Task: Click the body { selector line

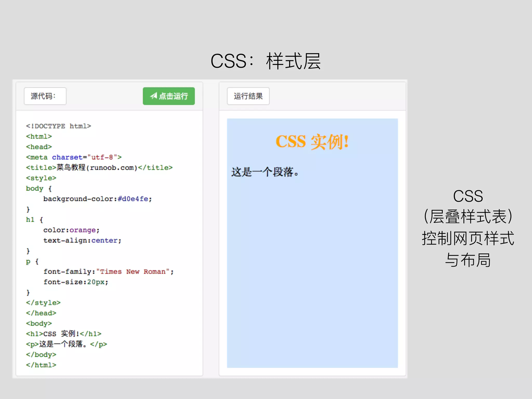Action: 39,189
